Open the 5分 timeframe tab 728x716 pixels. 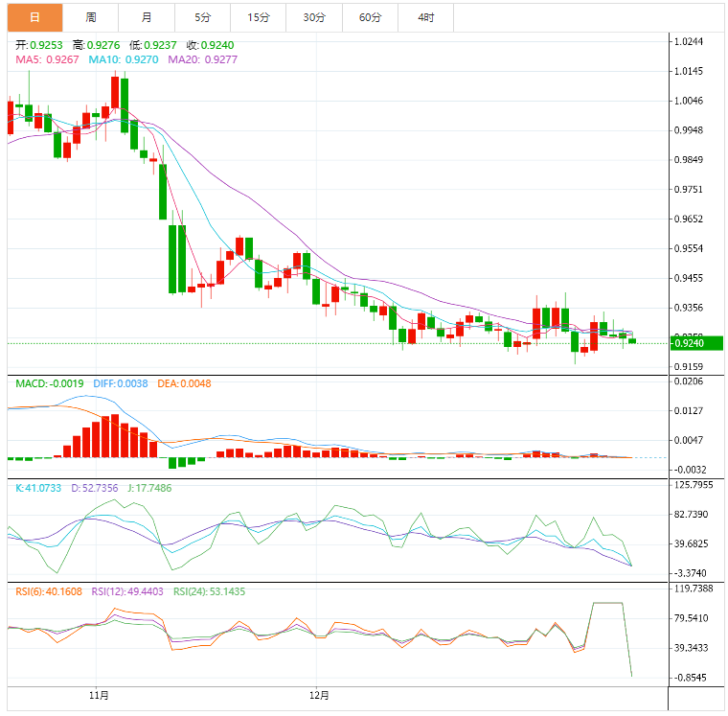[x=202, y=17]
